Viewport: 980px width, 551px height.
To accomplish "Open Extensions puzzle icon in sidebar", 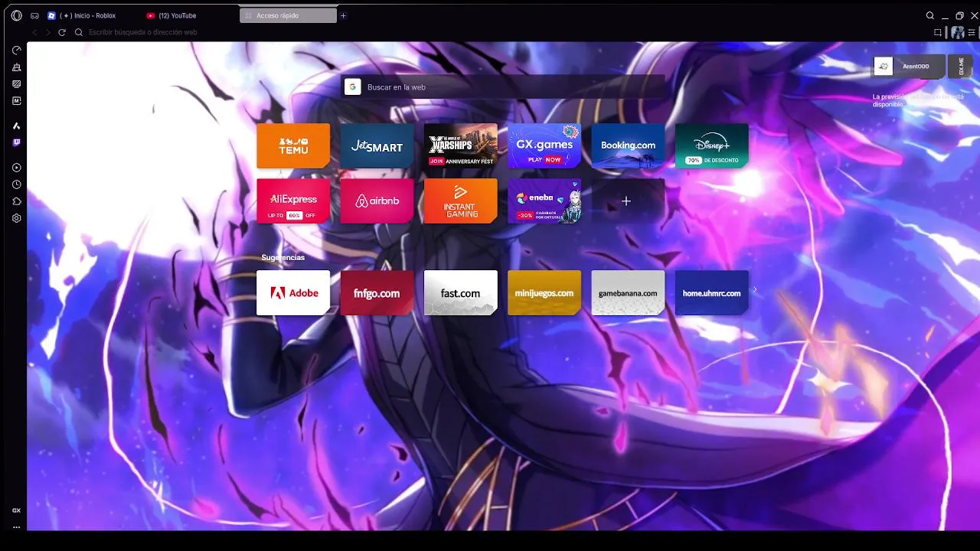I will (x=16, y=201).
